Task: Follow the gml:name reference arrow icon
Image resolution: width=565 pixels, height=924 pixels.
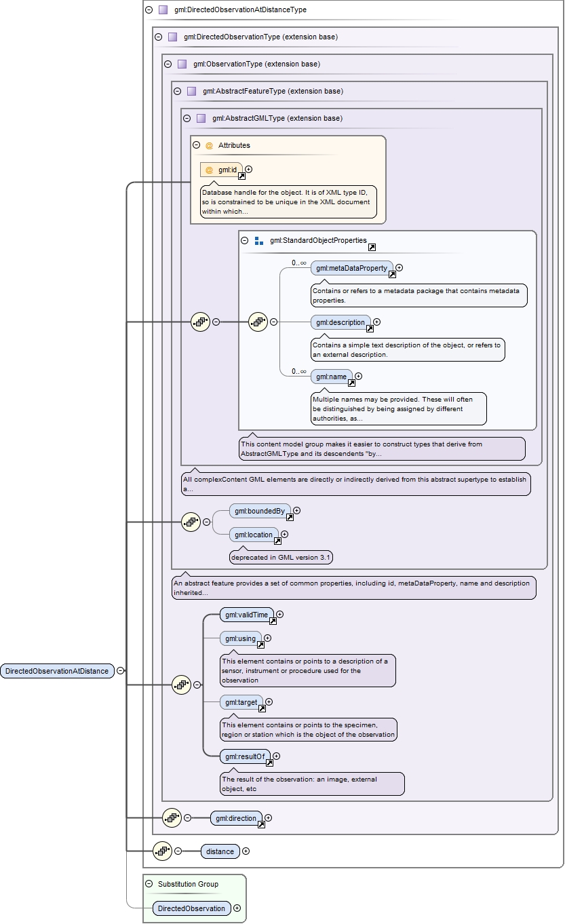Action: click(x=351, y=383)
